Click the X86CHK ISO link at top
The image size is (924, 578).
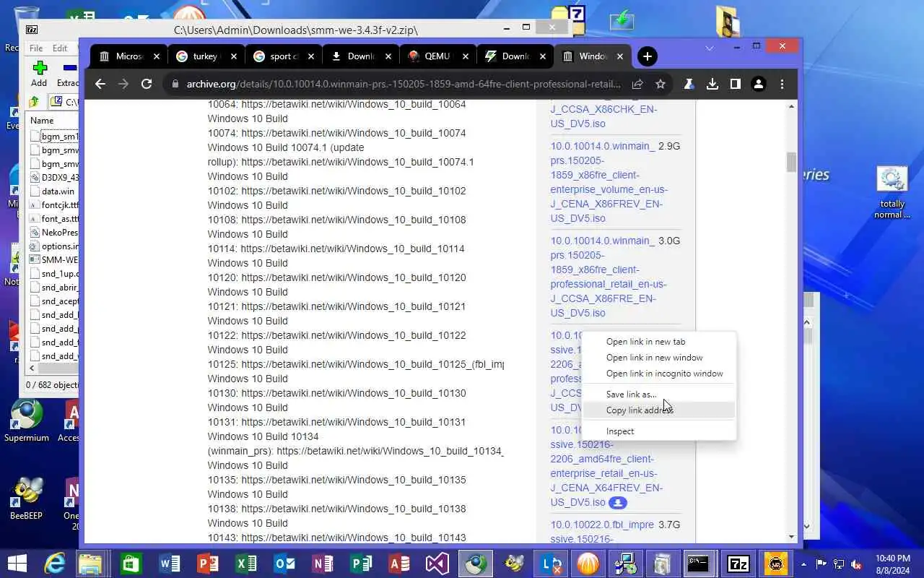coord(603,110)
